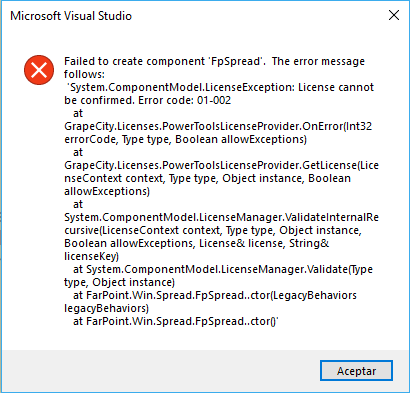This screenshot has width=410, height=393.
Task: Click the "Boolean allowExceptions, License& license" line
Action: pyautogui.click(x=197, y=243)
